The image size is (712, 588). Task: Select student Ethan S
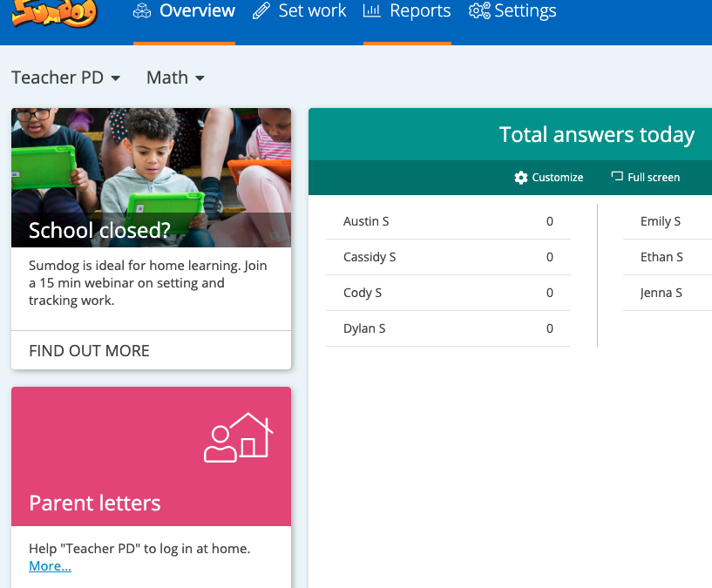[x=661, y=257]
